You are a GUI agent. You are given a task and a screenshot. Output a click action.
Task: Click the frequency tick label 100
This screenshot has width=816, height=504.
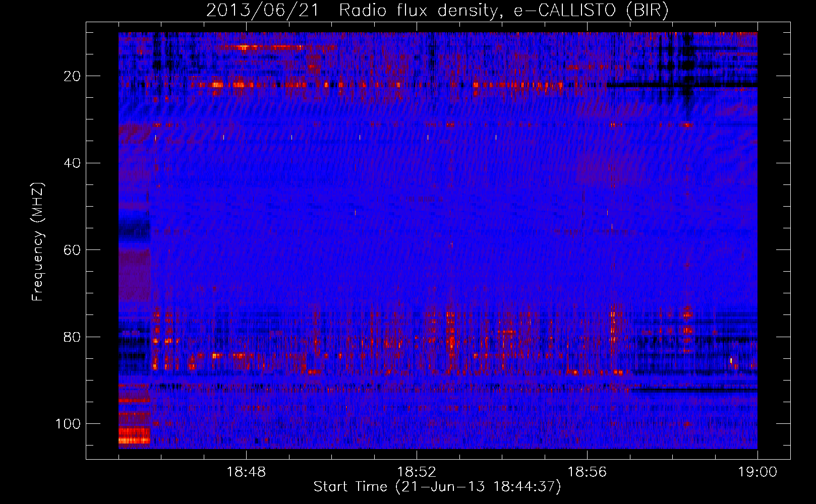(68, 424)
